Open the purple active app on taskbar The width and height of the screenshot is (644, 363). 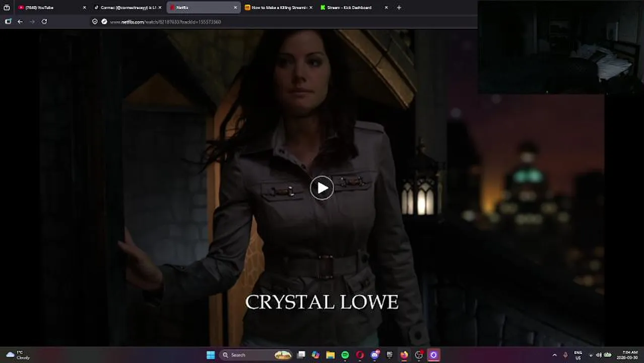[433, 355]
